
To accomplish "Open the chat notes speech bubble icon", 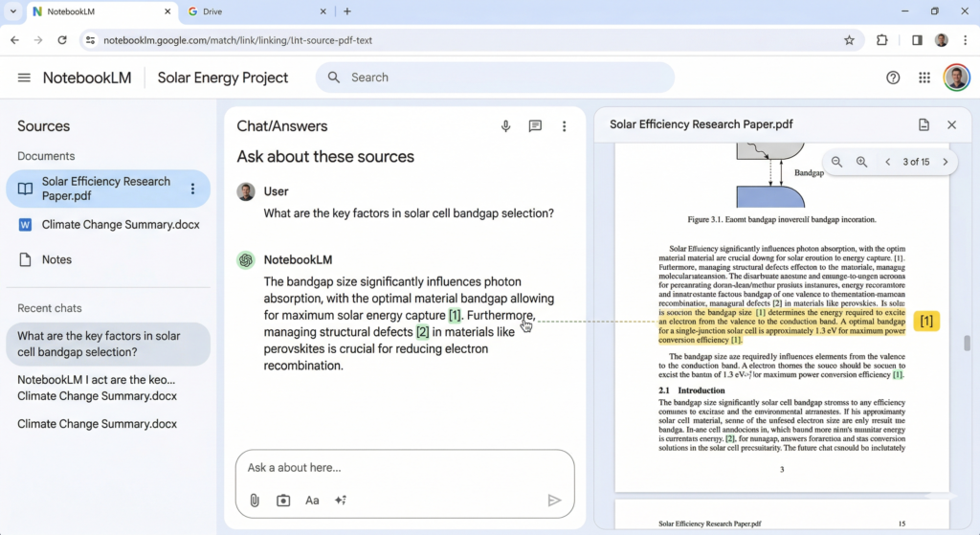I will (535, 126).
